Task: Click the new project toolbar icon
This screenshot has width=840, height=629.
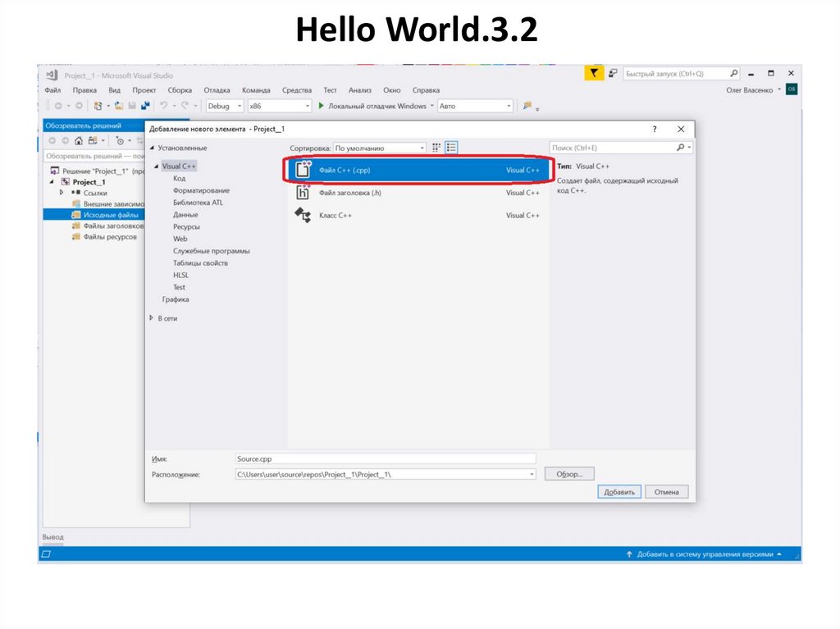Action: [98, 106]
